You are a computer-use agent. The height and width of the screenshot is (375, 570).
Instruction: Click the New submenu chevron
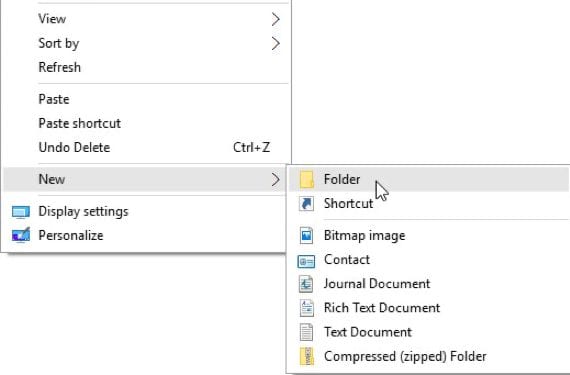coord(276,179)
